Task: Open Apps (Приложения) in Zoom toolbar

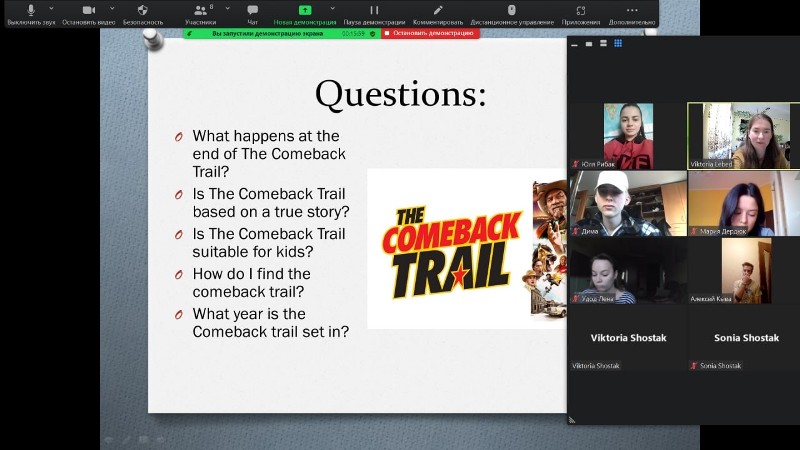Action: point(581,14)
